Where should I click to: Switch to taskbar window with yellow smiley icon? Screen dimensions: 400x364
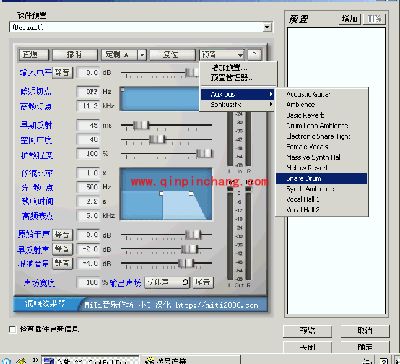coord(191,360)
